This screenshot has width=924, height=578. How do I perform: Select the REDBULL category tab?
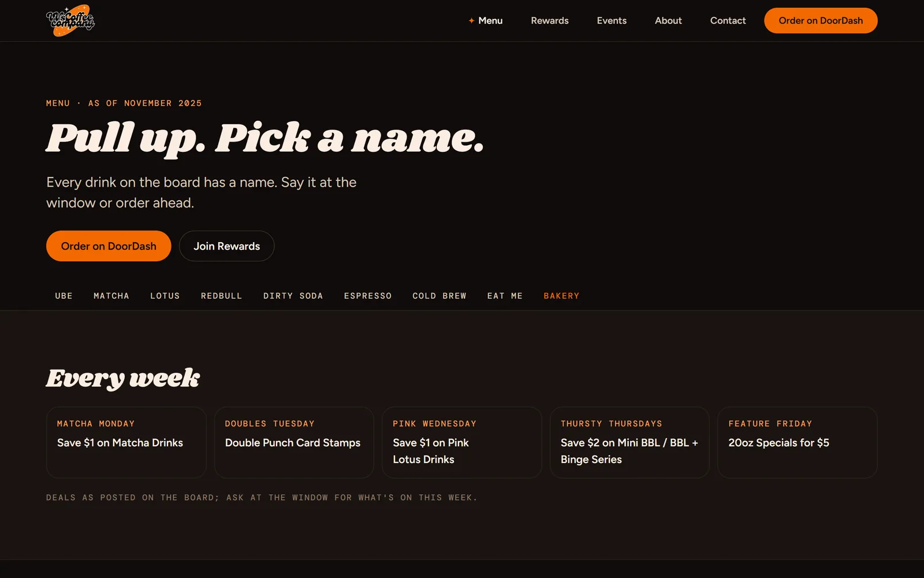tap(222, 296)
